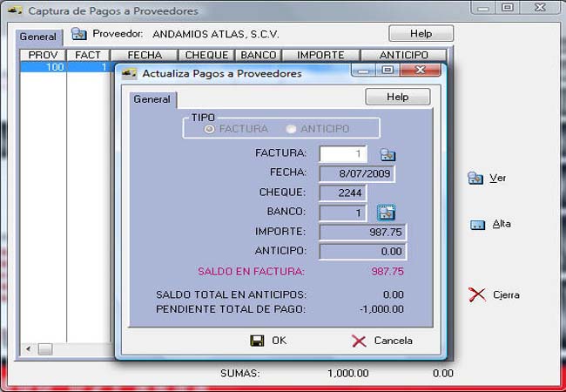Click the Alta label to add payment
The image size is (566, 392).
(x=502, y=224)
